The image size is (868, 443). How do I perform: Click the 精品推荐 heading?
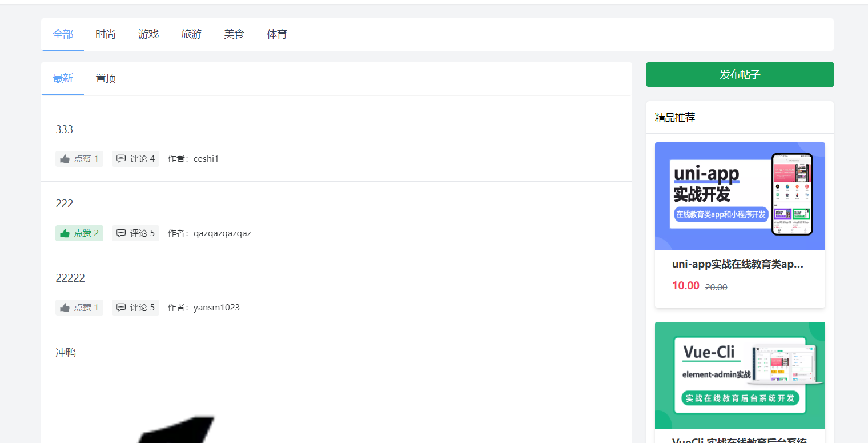pyautogui.click(x=675, y=118)
